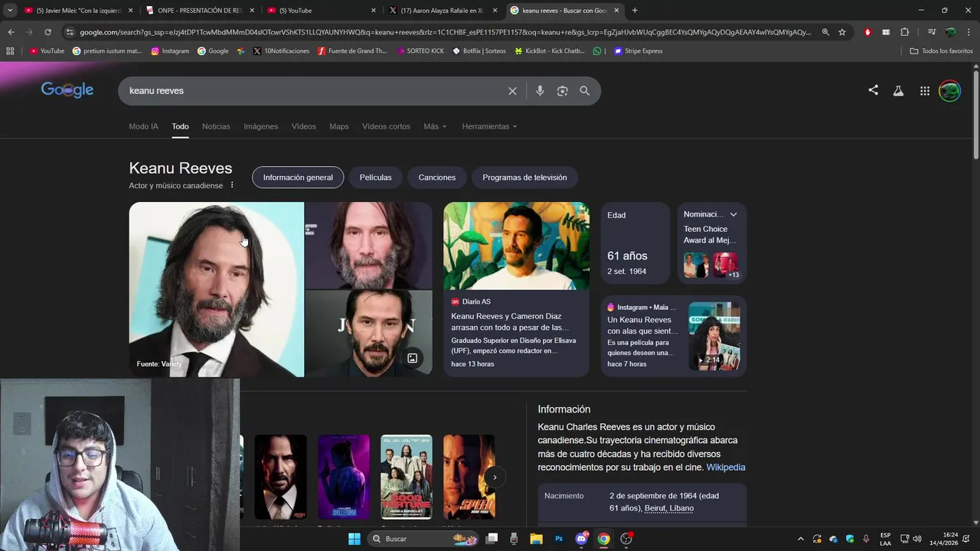This screenshot has height=551, width=980.
Task: Click the Chrome icon in the taskbar
Action: [603, 539]
